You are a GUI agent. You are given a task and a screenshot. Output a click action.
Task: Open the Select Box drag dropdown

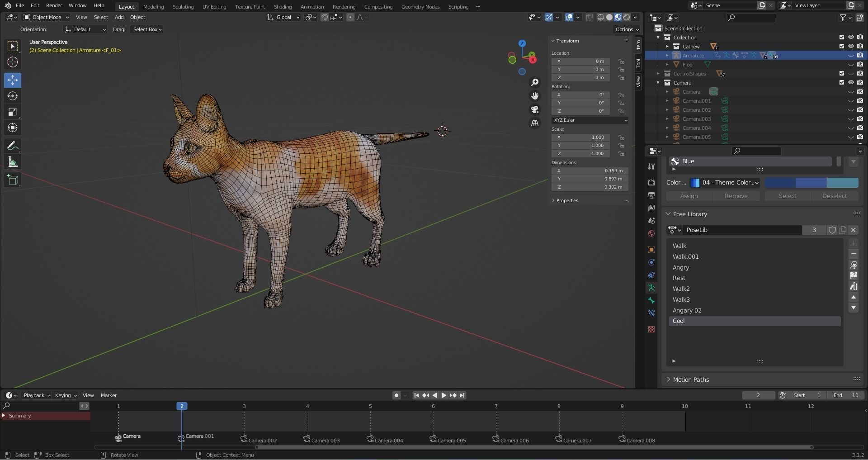click(147, 29)
